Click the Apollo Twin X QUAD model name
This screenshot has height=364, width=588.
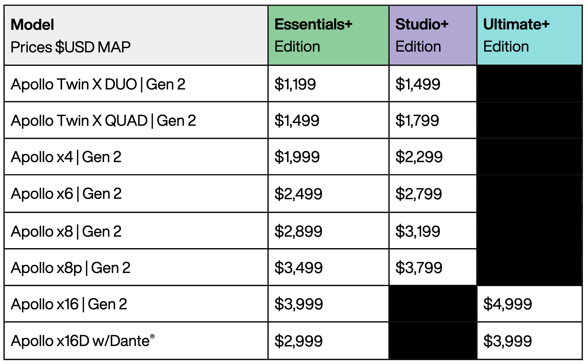click(x=103, y=120)
